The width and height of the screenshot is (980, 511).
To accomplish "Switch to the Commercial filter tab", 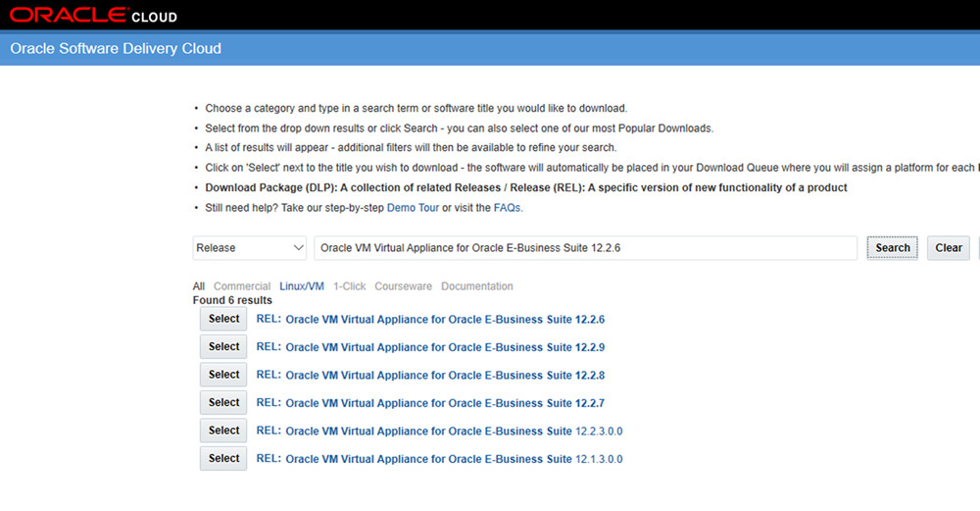I will pyautogui.click(x=242, y=286).
